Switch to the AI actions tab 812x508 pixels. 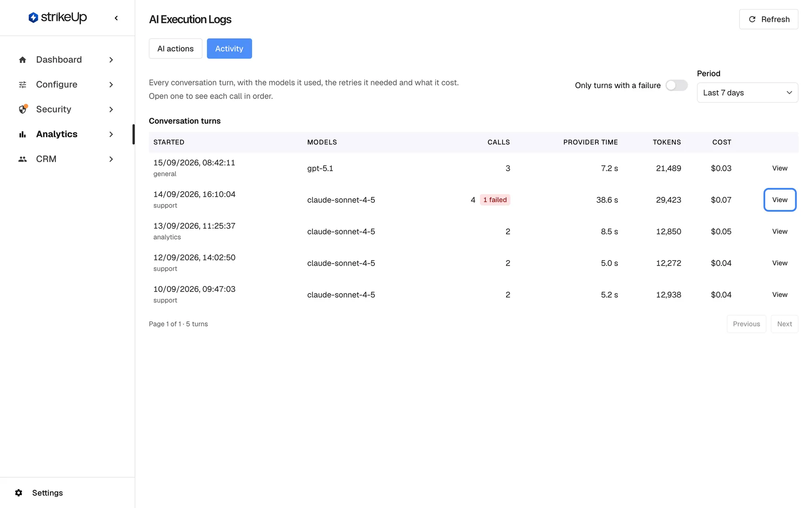coord(175,48)
